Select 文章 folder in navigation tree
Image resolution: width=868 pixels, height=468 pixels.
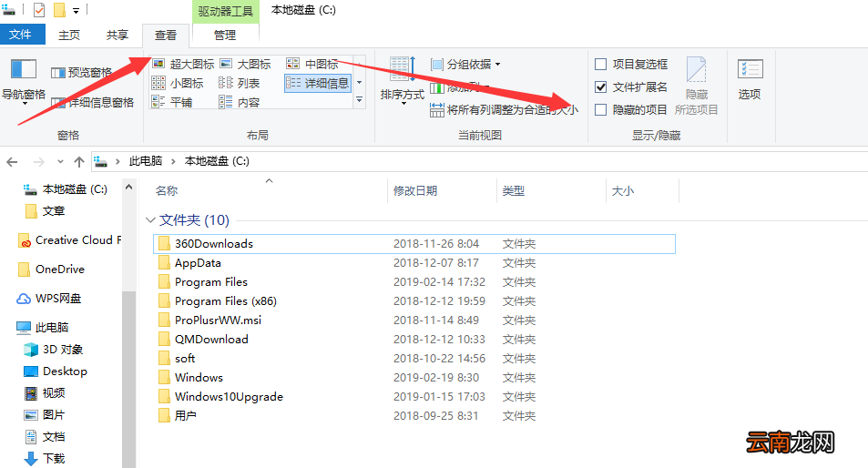pyautogui.click(x=46, y=210)
